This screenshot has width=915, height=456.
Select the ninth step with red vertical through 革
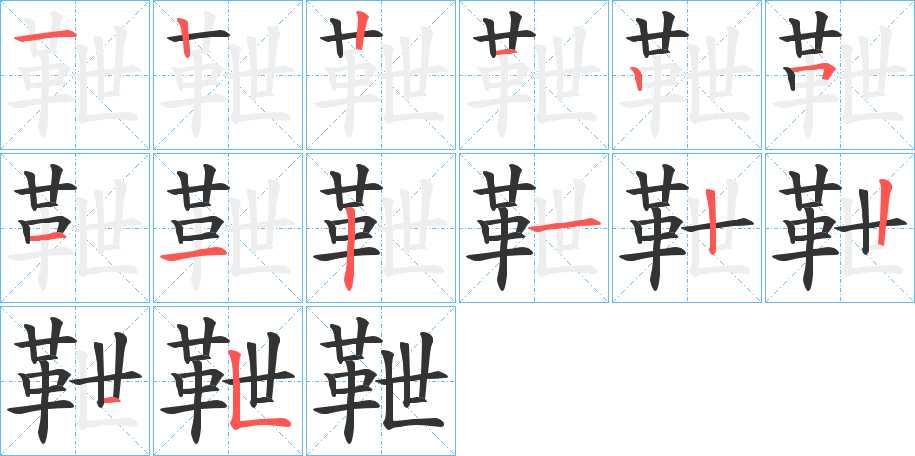point(381,228)
